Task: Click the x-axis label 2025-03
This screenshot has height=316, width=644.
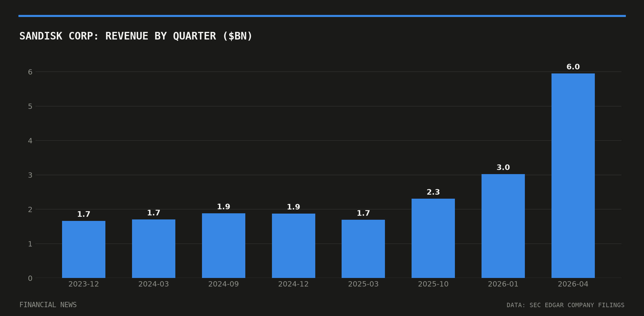Action: [x=363, y=284]
